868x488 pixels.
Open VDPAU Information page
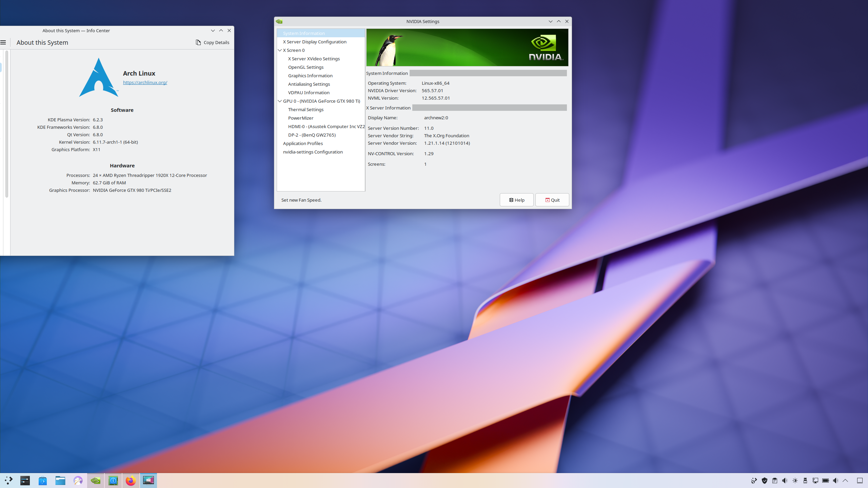(x=309, y=93)
